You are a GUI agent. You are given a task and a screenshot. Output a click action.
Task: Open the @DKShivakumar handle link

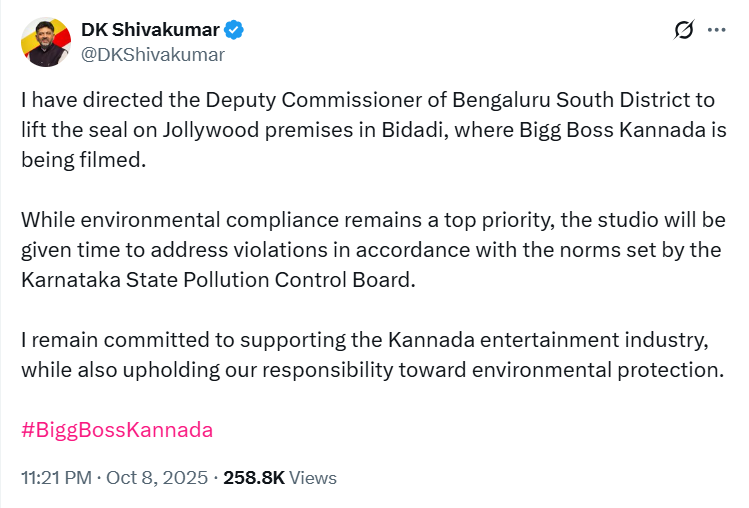coord(153,54)
